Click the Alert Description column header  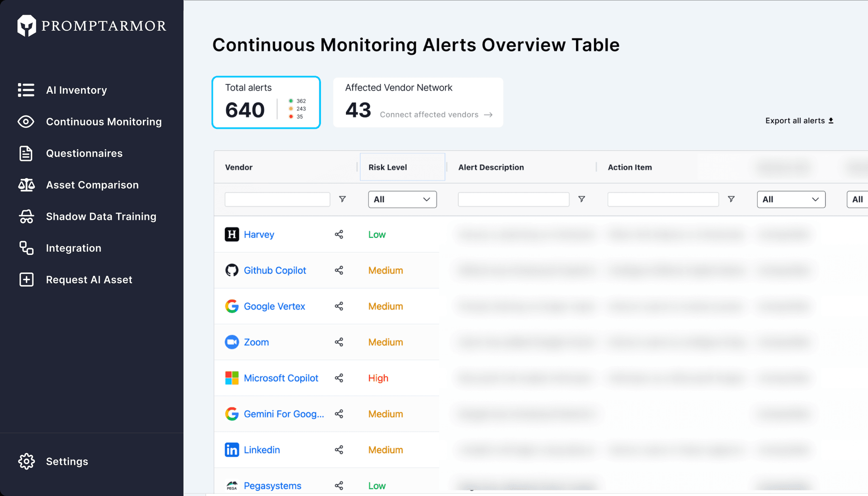click(491, 167)
